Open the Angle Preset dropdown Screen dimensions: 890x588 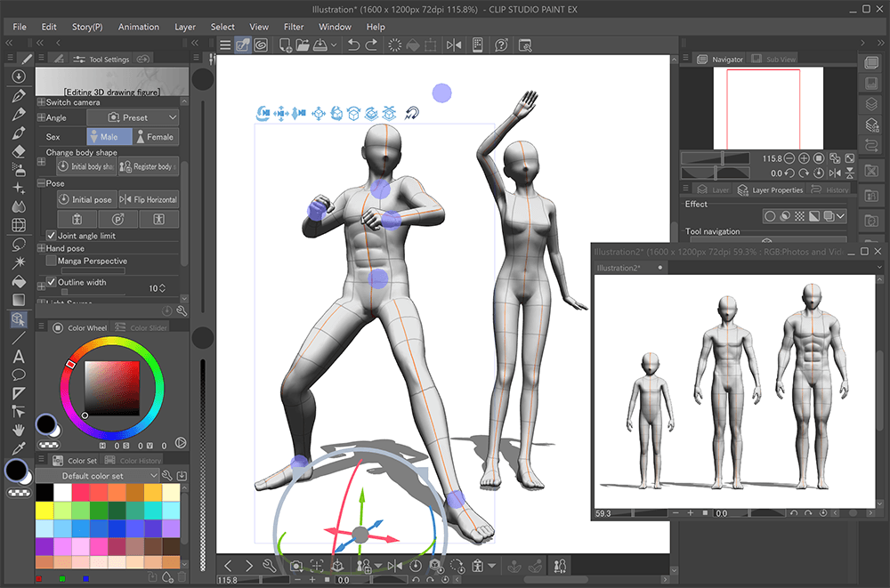tap(133, 117)
